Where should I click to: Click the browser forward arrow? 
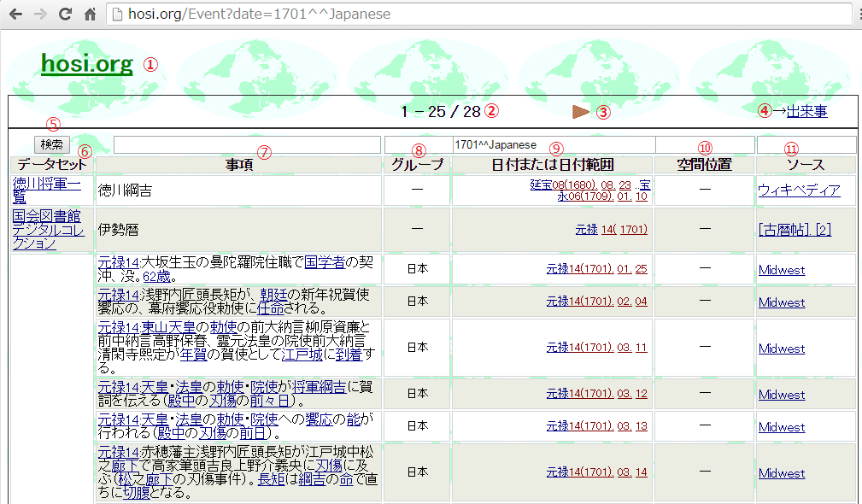39,15
